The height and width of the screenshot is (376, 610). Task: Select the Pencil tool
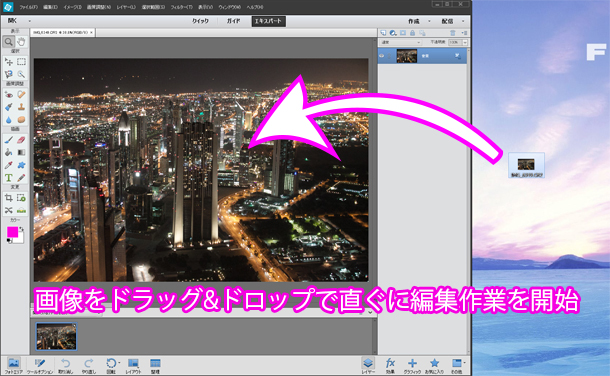click(x=21, y=178)
